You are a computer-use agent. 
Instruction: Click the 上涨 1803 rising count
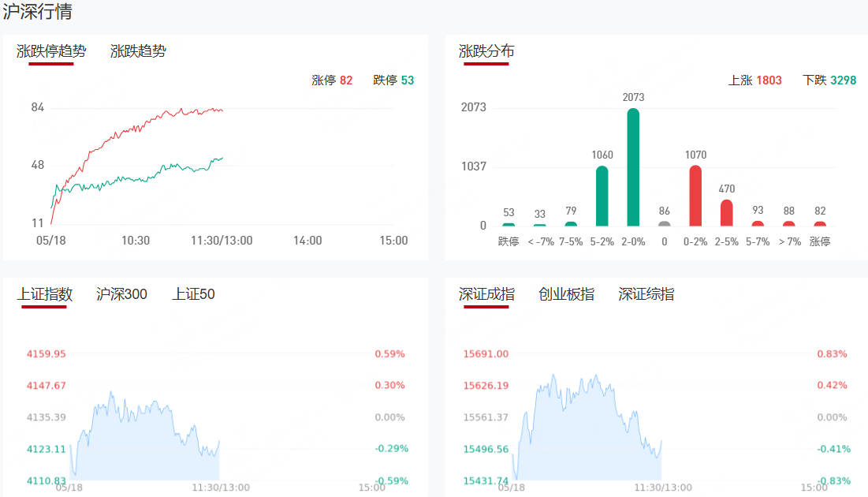coord(754,80)
